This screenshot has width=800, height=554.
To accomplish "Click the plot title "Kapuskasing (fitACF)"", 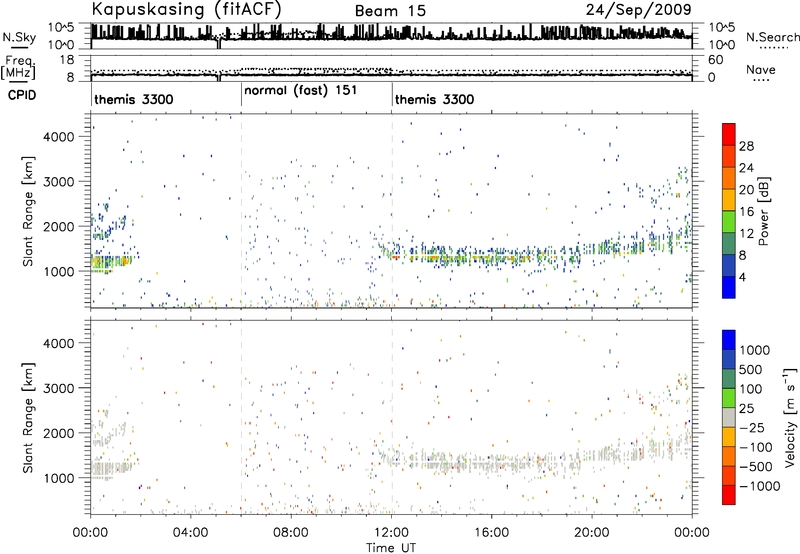I will 186,10.
